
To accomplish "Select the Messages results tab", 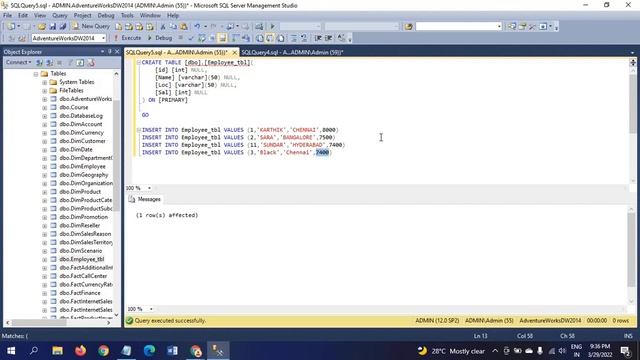I will point(145,199).
